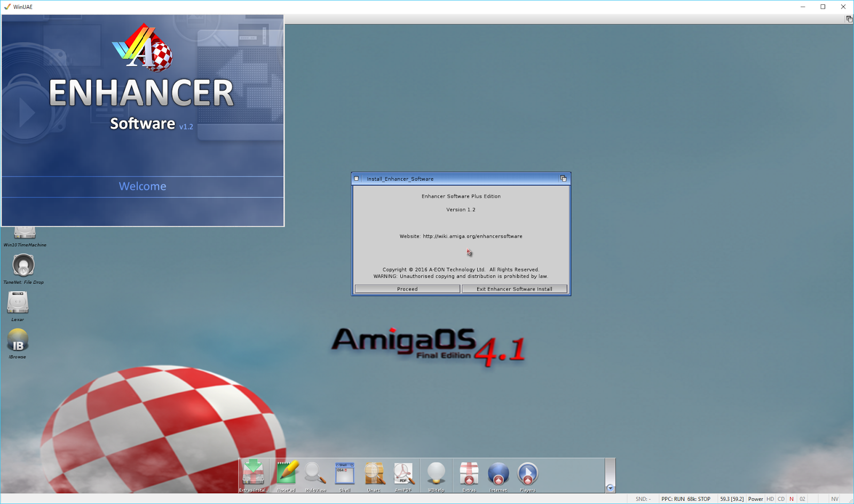The image size is (854, 504).
Task: Open the TuneNet File Drop icon
Action: (23, 269)
